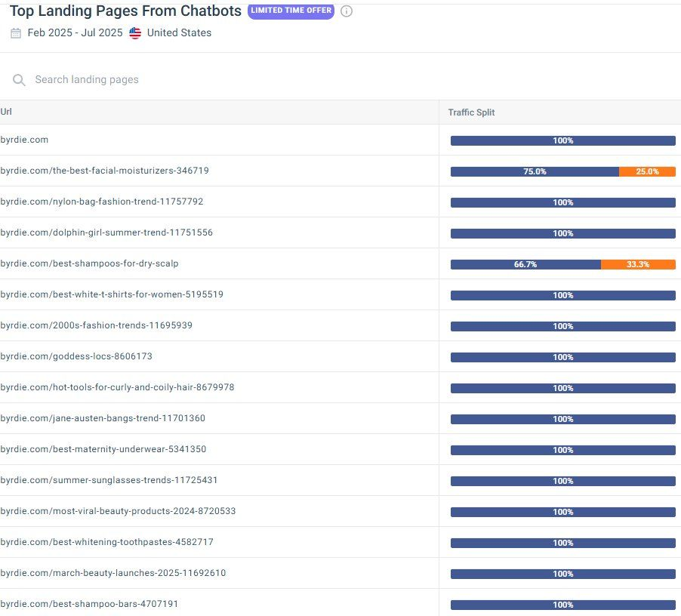
Task: Open the best-shampoo-bars URL
Action: point(89,604)
